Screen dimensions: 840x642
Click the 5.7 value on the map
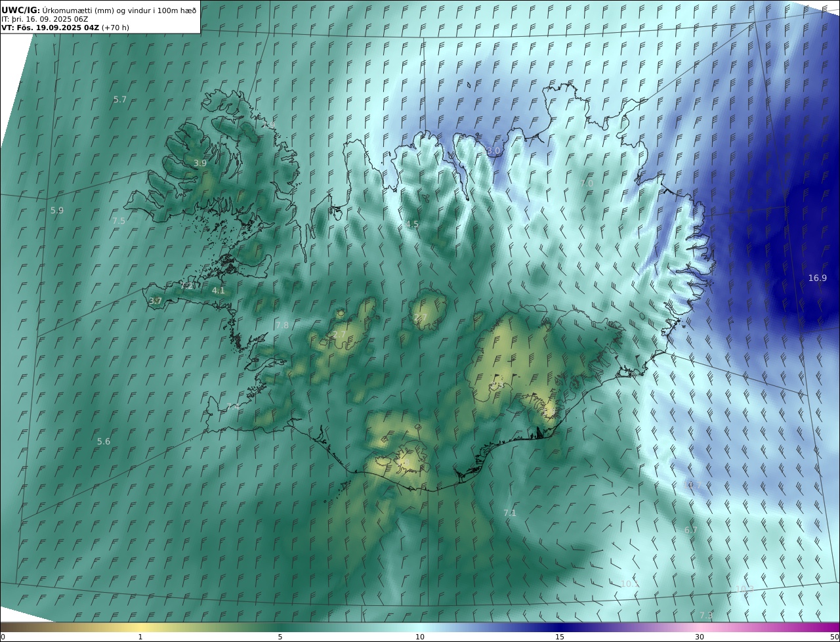[120, 100]
